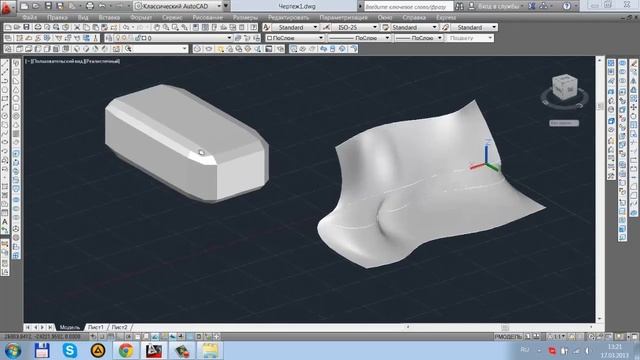Open the Layer Properties Manager icon

coord(8,38)
